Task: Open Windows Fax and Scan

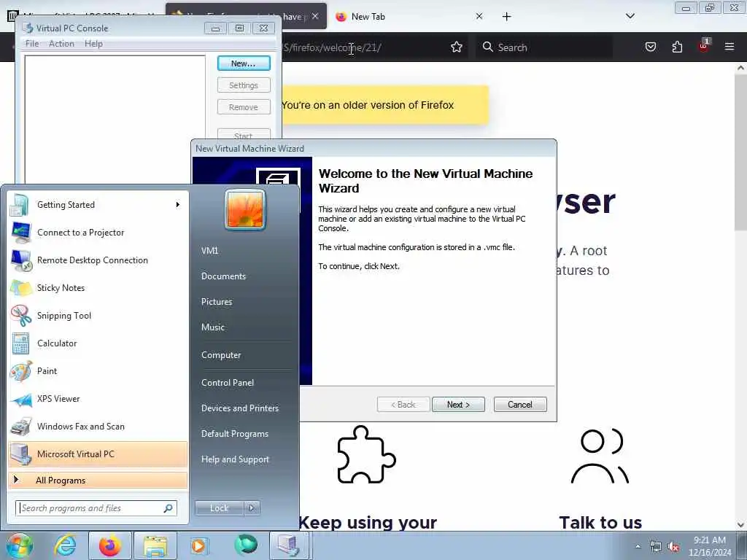Action: [x=98, y=426]
